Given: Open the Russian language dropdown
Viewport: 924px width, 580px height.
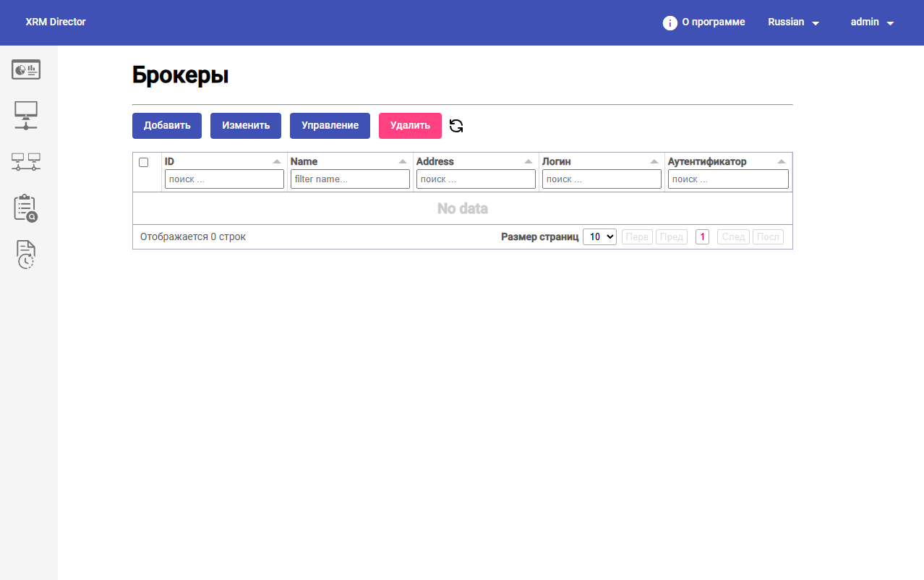Looking at the screenshot, I should [x=793, y=22].
